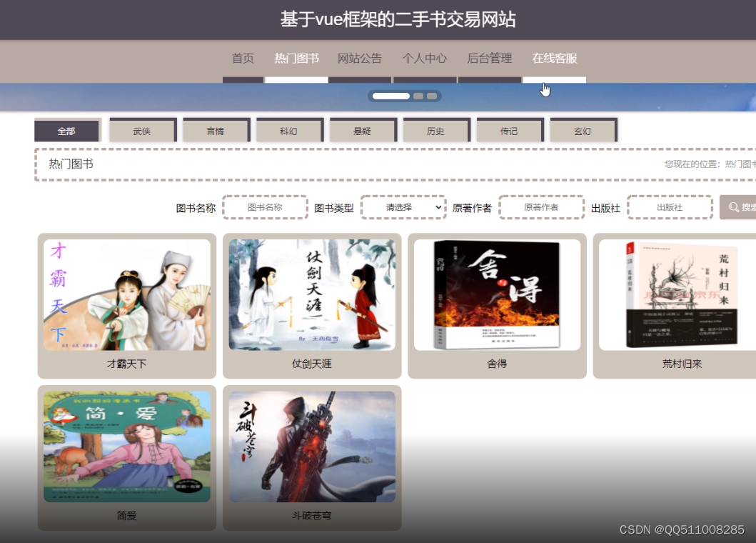
Task: Click the 出版社 publisher input field
Action: (x=669, y=206)
